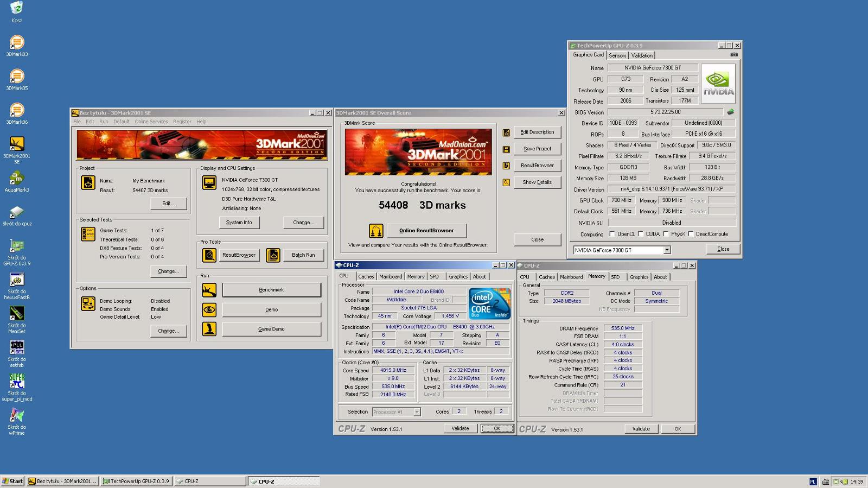This screenshot has height=488, width=868.
Task: Open the 3DMark05 desktop shortcut
Action: click(17, 77)
